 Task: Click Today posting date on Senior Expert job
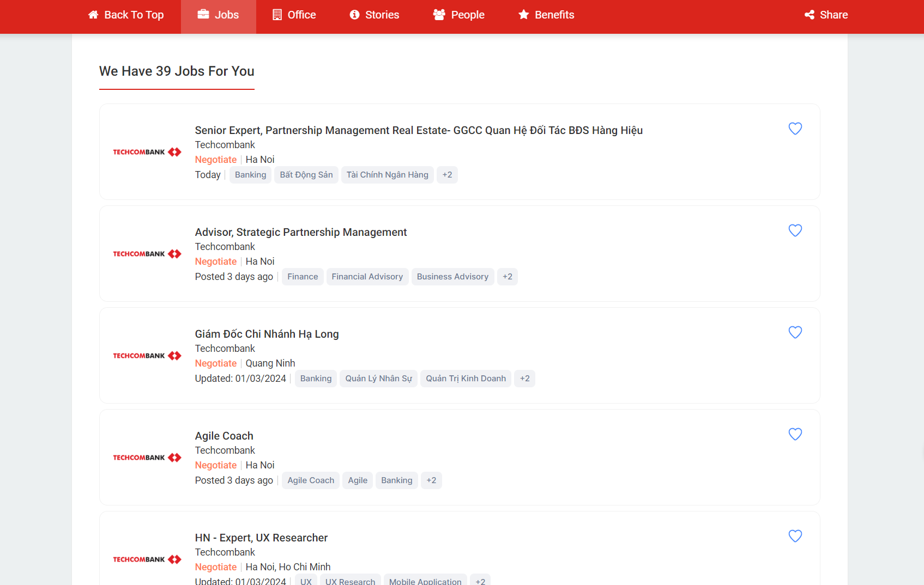tap(208, 175)
